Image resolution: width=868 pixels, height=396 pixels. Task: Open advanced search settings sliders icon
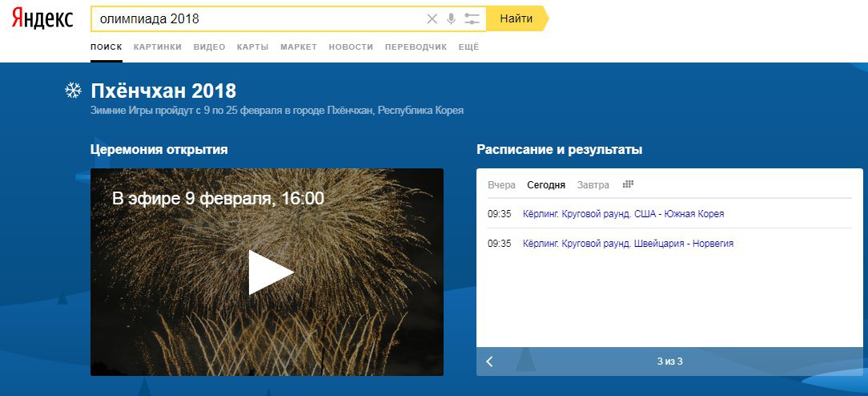point(472,18)
